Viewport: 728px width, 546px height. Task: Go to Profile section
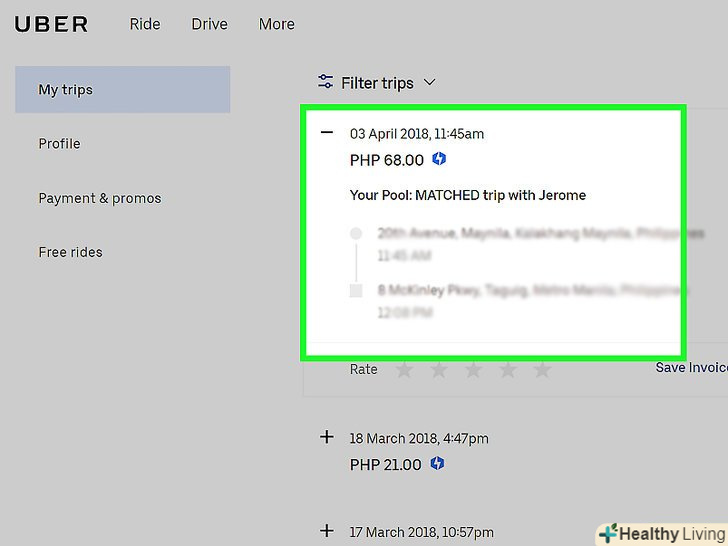pos(59,144)
